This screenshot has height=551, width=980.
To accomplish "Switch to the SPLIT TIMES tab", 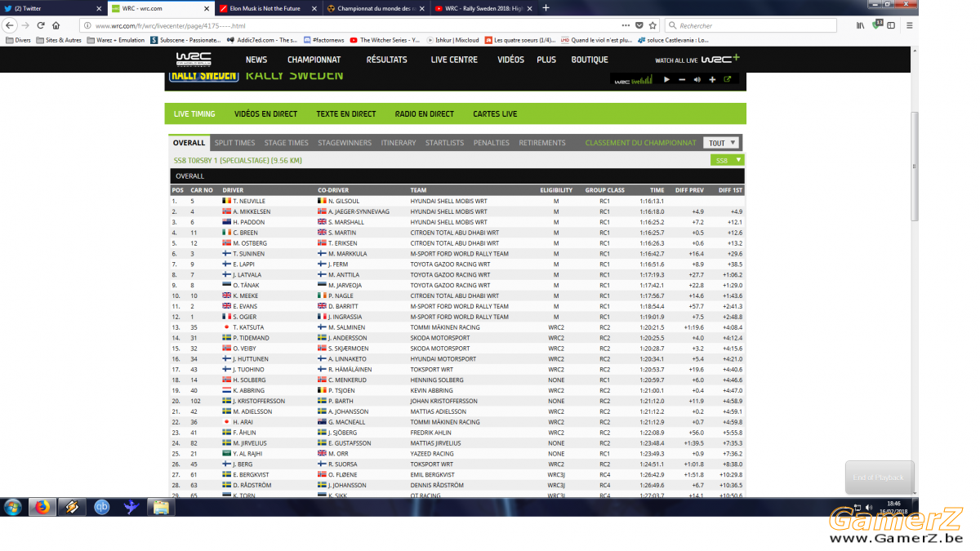I will click(x=235, y=143).
